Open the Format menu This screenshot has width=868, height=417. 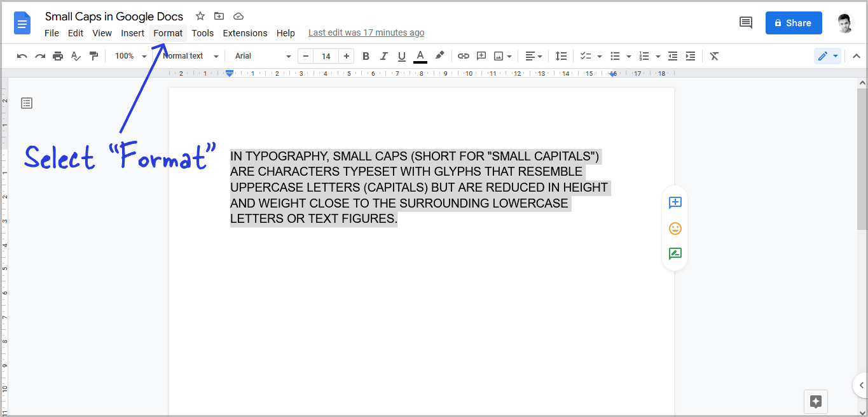(x=168, y=33)
